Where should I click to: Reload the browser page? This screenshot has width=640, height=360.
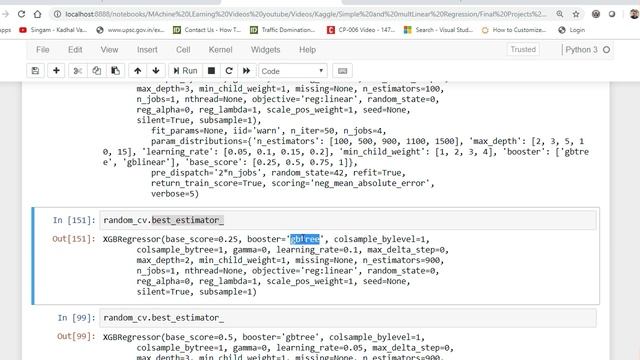(21, 14)
